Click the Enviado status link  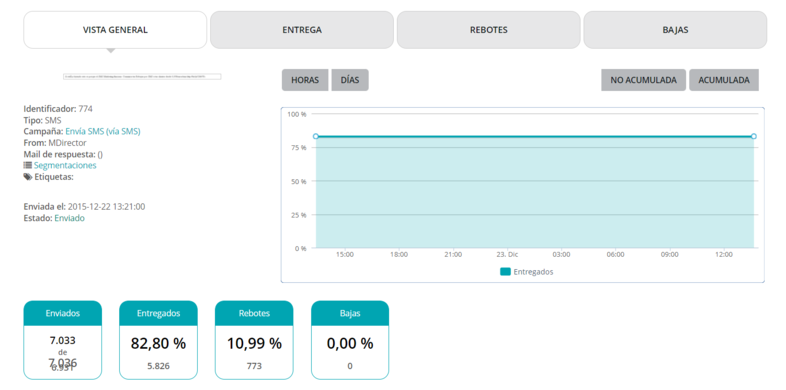pyautogui.click(x=70, y=218)
